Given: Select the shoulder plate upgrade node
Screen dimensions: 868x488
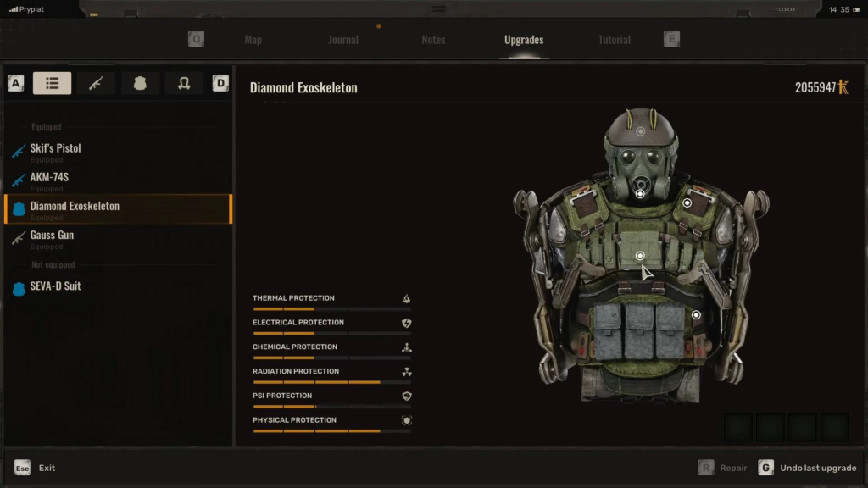Looking at the screenshot, I should [687, 203].
